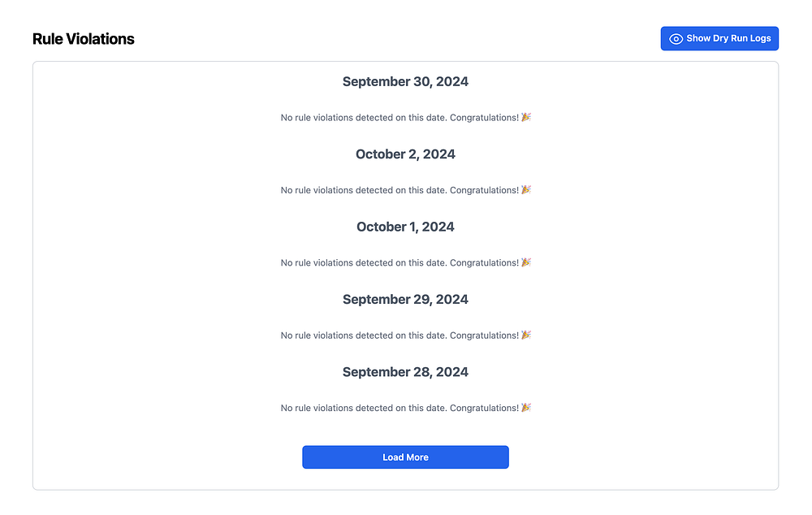Click the Show Dry Run Logs text label

728,38
